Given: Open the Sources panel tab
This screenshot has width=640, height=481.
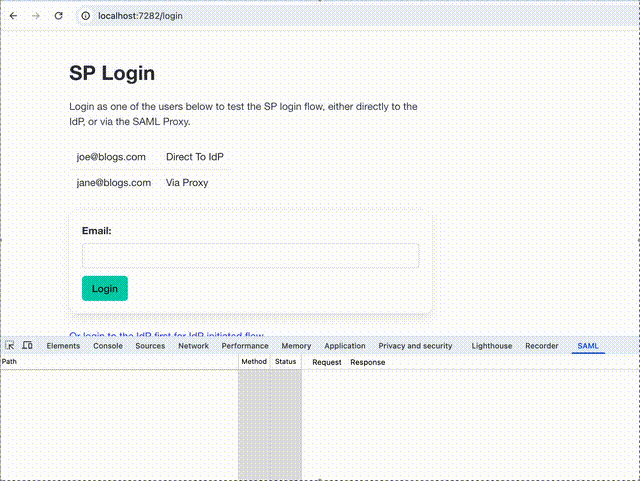Looking at the screenshot, I should click(x=150, y=346).
